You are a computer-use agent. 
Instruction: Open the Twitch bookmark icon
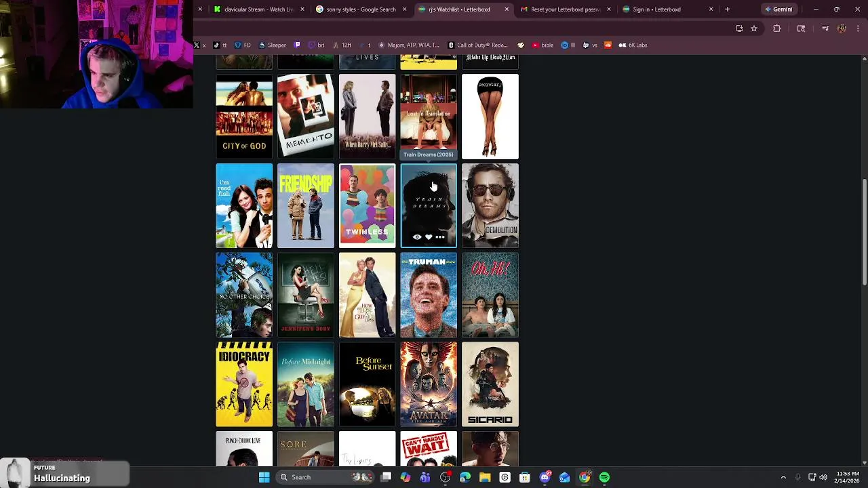click(x=297, y=45)
